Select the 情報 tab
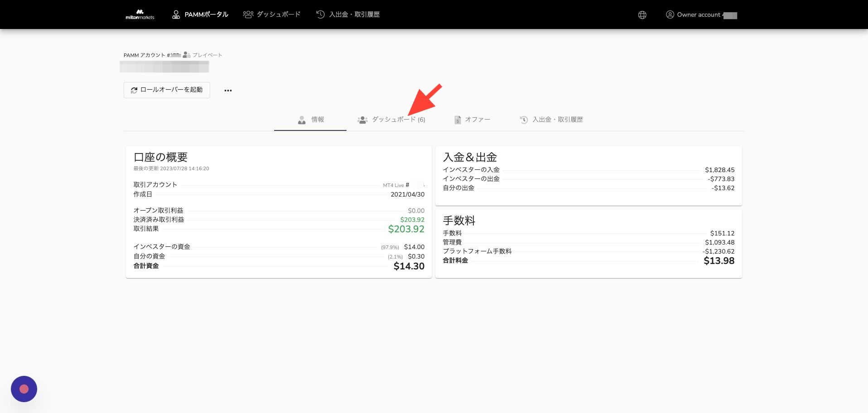868x413 pixels. (x=310, y=120)
